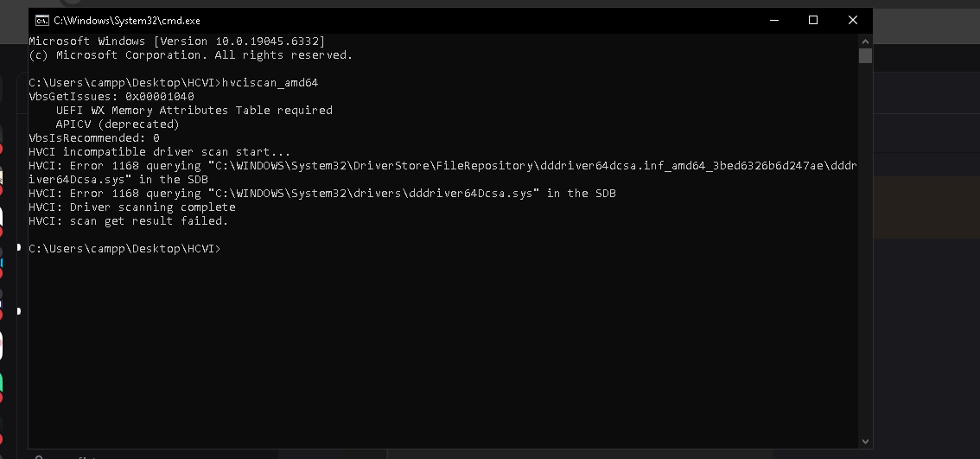980x459 pixels.
Task: Click the "VbsIsRecommended: 0" output line
Action: tap(94, 138)
